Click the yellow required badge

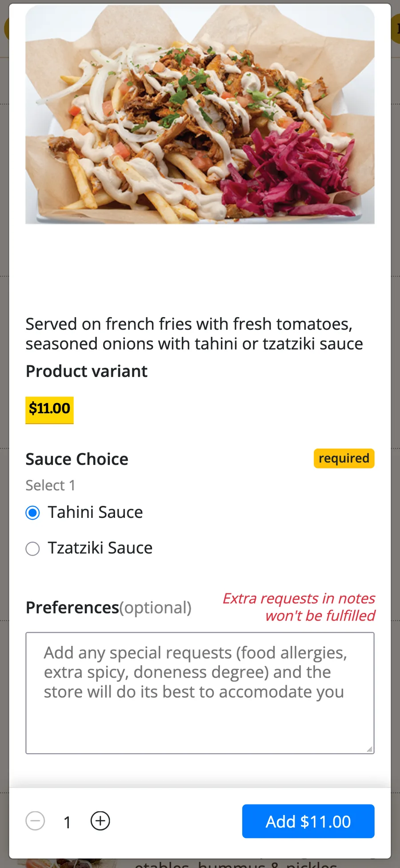(x=344, y=458)
